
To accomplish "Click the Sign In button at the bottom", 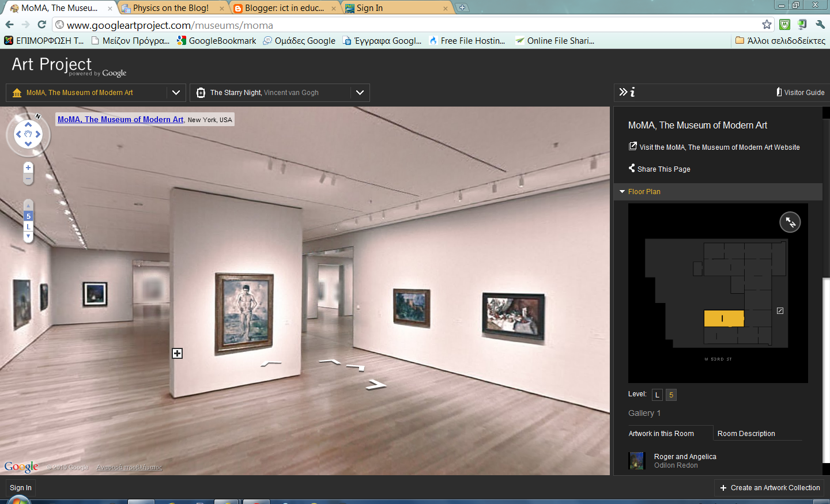I will [x=21, y=488].
